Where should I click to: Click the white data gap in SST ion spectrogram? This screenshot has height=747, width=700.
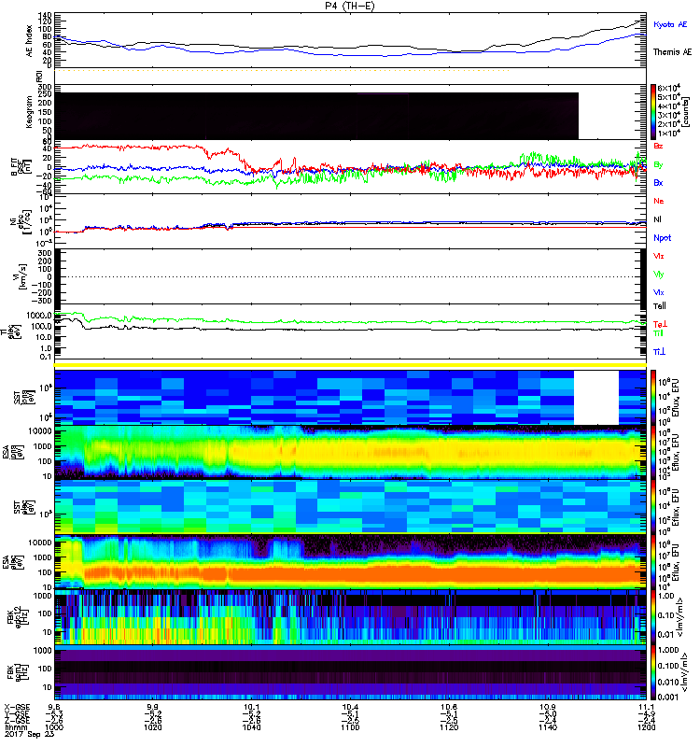[596, 398]
